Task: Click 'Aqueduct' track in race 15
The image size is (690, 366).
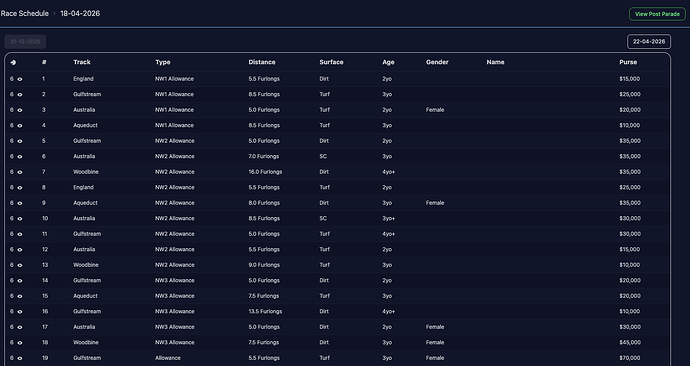Action: point(85,296)
